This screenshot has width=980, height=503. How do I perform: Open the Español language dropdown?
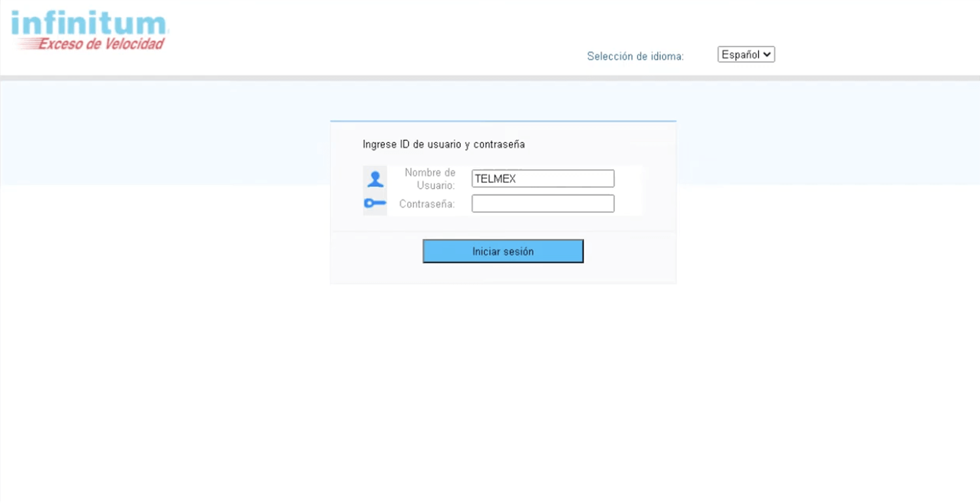coord(745,55)
